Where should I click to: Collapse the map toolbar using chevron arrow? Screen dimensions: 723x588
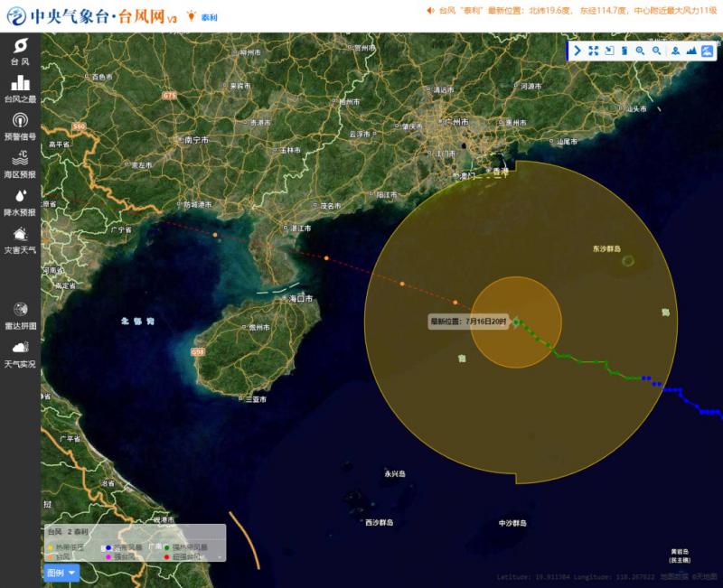[577, 51]
